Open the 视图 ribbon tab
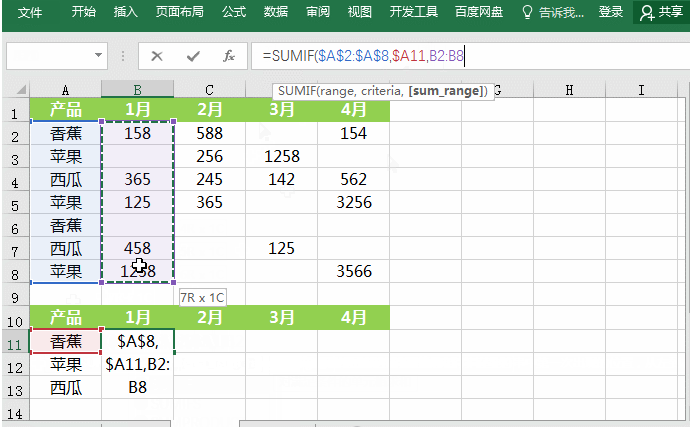 360,11
